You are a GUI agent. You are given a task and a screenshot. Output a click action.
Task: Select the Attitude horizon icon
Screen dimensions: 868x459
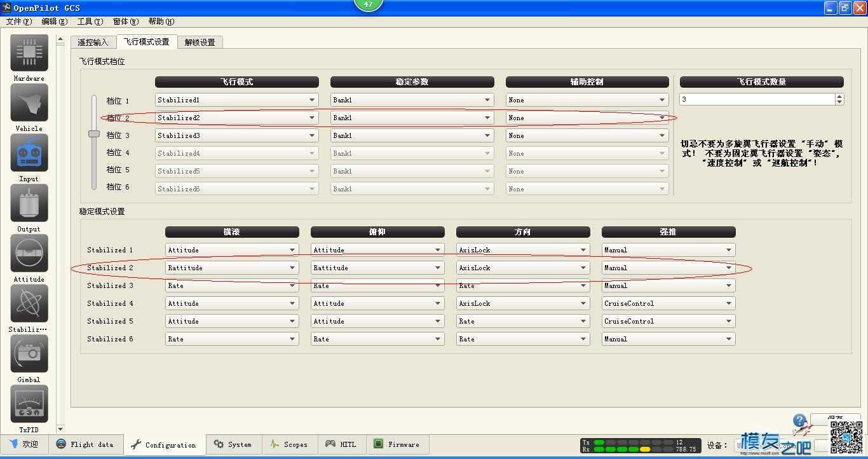pyautogui.click(x=29, y=254)
